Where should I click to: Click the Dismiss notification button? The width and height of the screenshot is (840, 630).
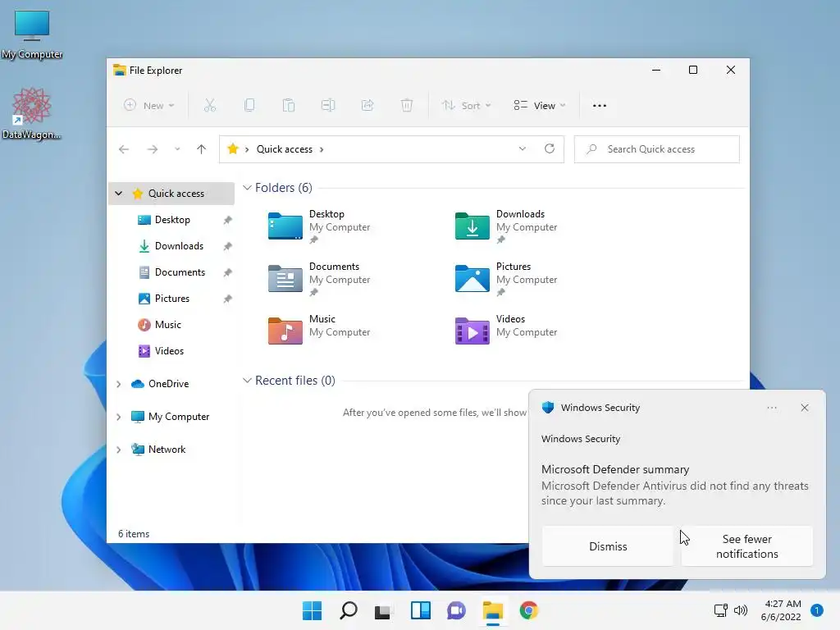point(608,546)
